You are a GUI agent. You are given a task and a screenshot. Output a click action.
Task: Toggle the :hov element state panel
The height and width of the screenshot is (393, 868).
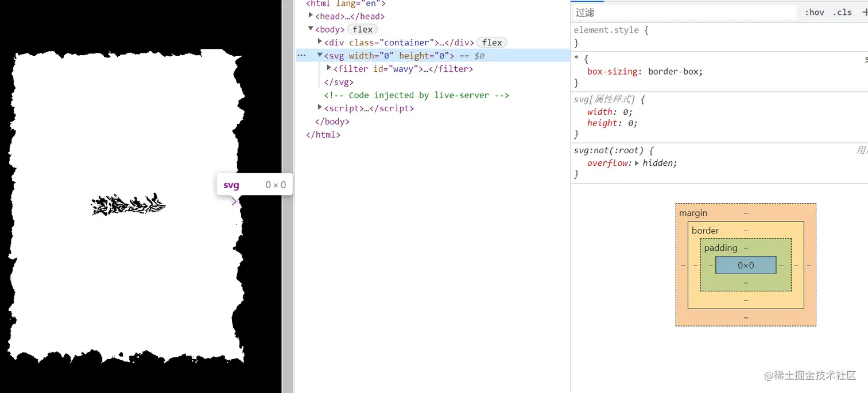click(x=814, y=12)
